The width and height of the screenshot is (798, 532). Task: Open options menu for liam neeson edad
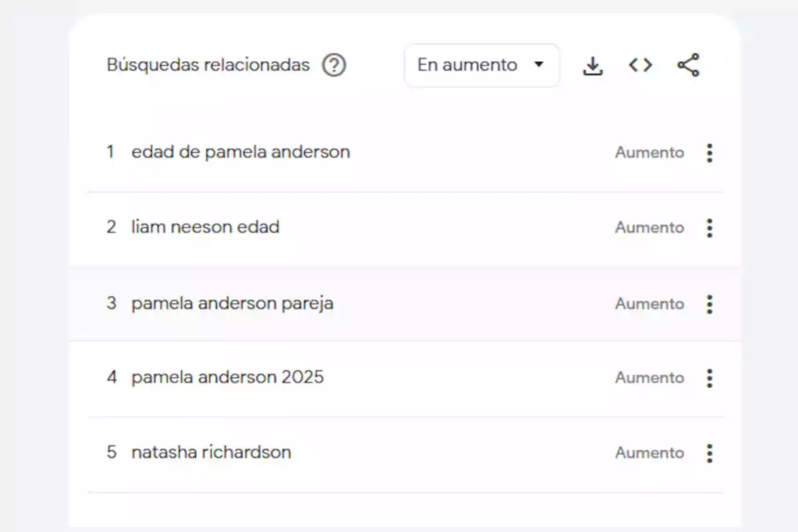(710, 228)
